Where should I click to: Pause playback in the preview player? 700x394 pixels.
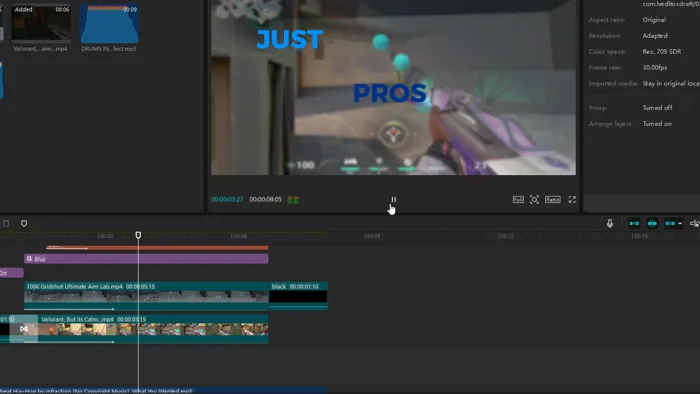[393, 199]
